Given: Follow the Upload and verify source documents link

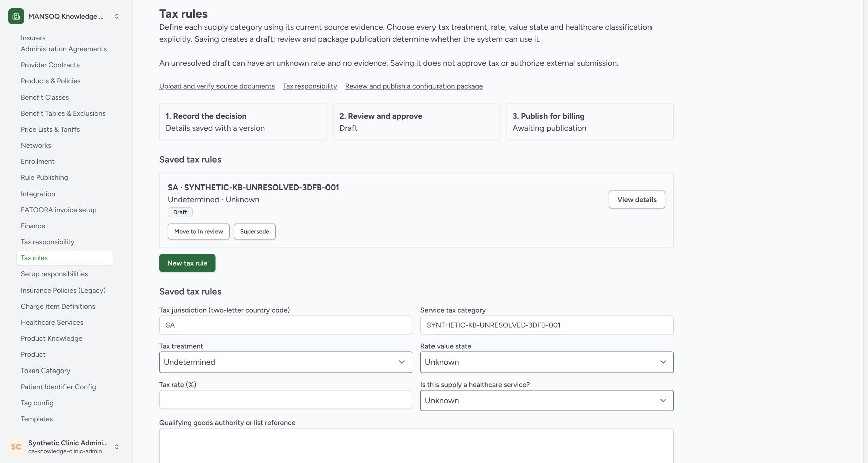Looking at the screenshot, I should 217,86.
